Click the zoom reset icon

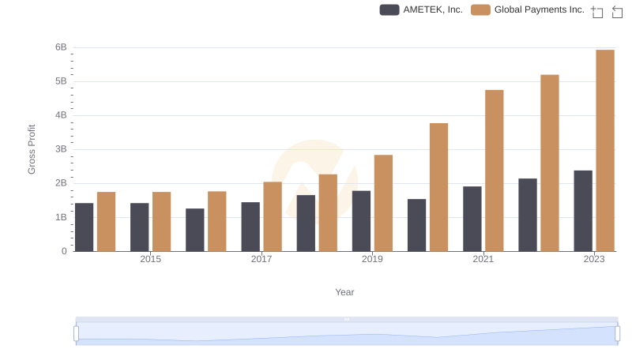click(x=617, y=12)
